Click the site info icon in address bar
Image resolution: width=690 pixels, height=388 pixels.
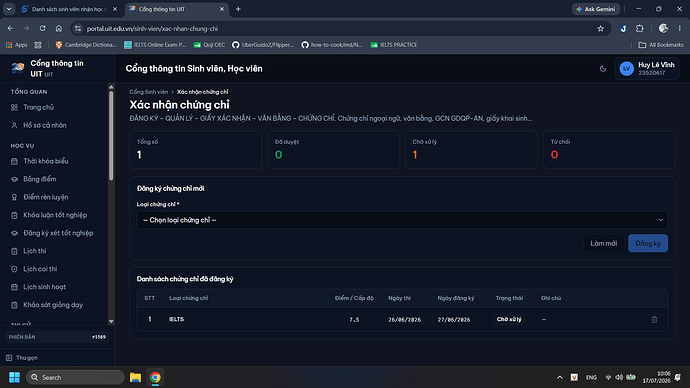tap(78, 29)
